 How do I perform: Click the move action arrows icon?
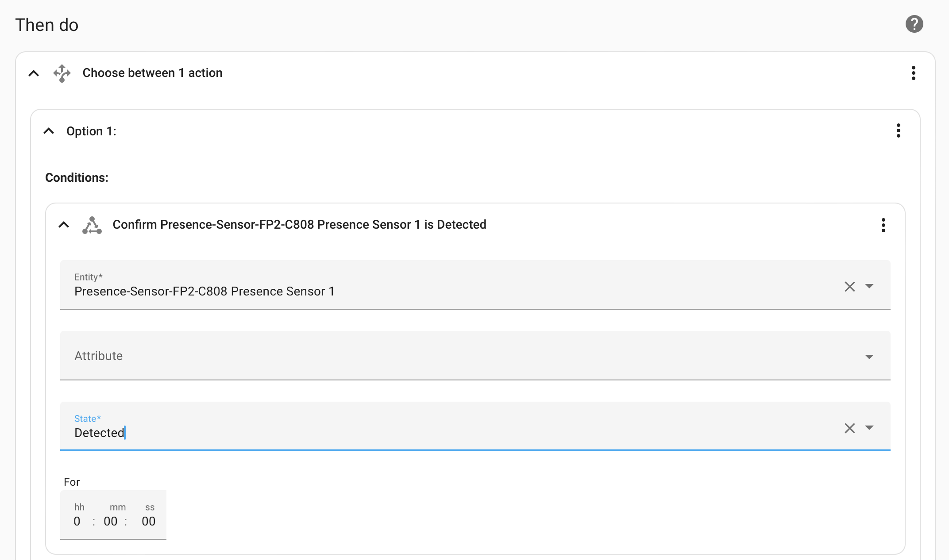[62, 73]
